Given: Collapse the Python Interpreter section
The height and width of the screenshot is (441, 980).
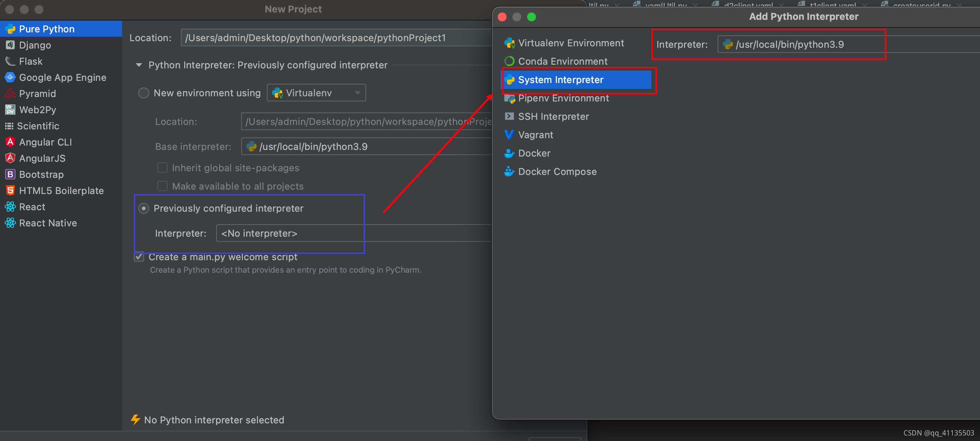Looking at the screenshot, I should point(139,65).
